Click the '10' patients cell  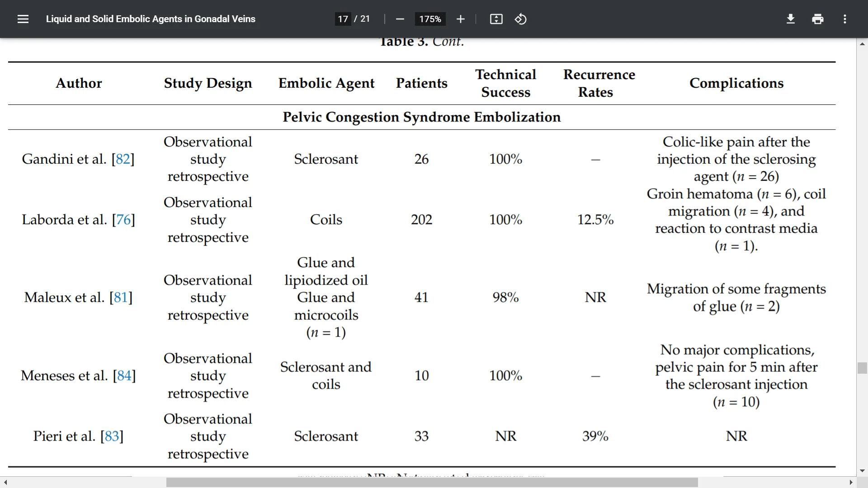click(421, 375)
